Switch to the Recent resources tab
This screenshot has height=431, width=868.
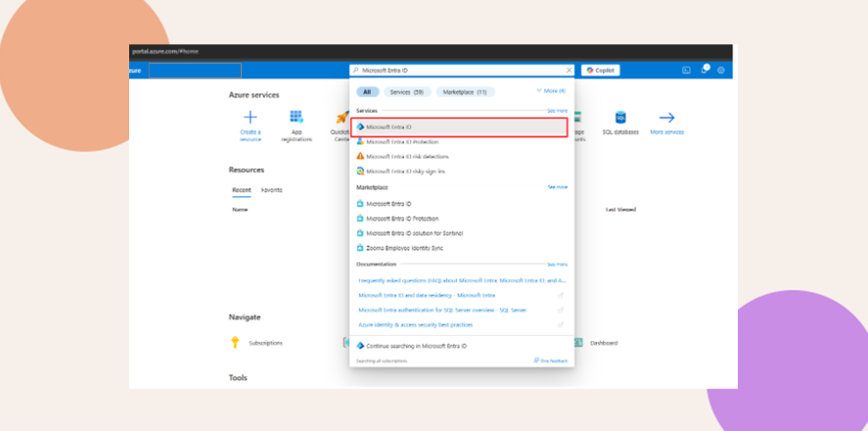(242, 190)
